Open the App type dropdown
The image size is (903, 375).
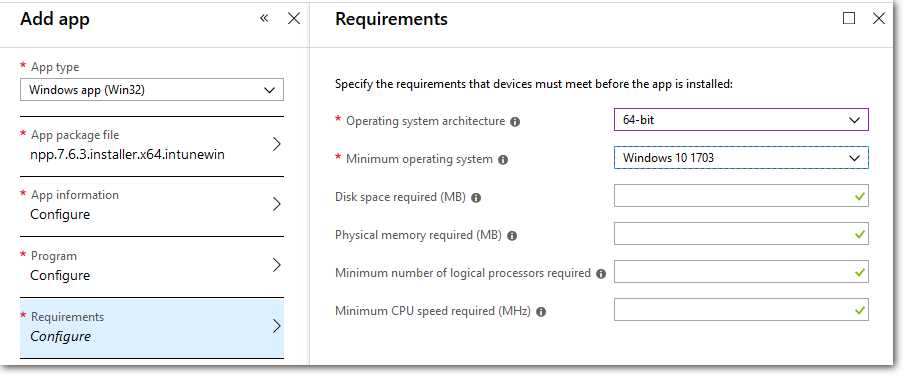coord(152,90)
